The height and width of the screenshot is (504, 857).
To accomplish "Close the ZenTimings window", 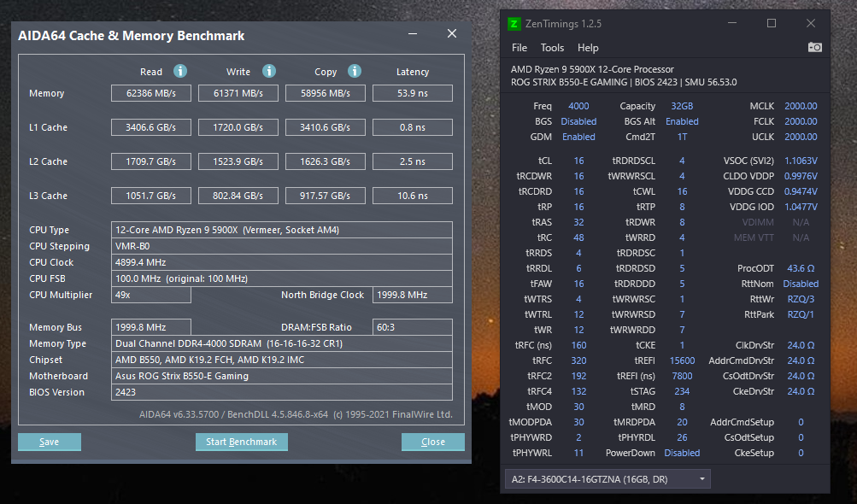I will (811, 24).
